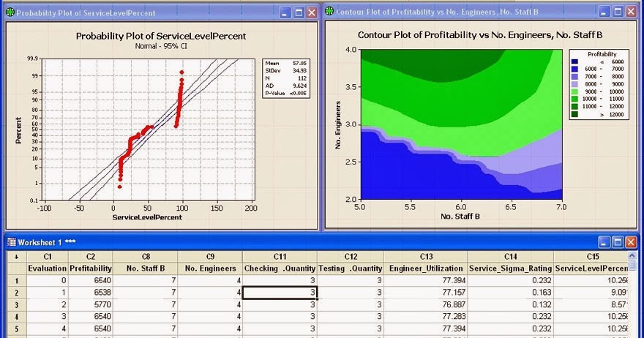Click Service_Sigma_Rating cell 0.132
The height and width of the screenshot is (338, 644).
click(x=511, y=305)
